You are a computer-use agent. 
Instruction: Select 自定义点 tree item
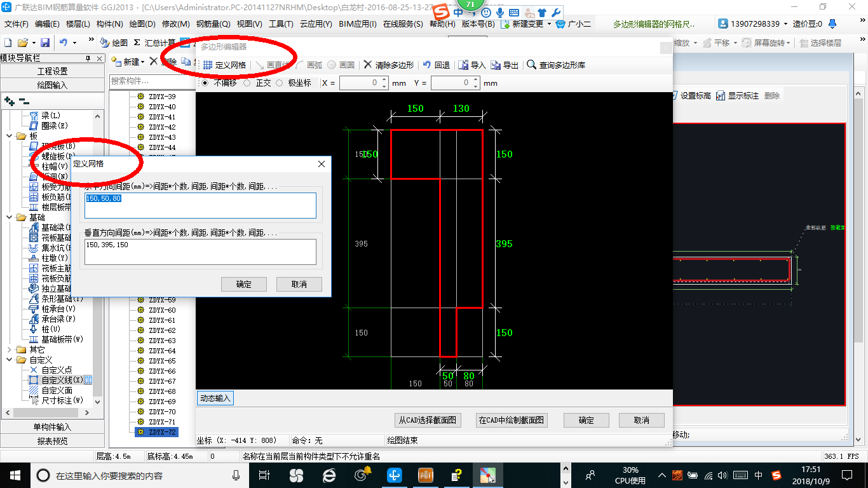pyautogui.click(x=57, y=370)
